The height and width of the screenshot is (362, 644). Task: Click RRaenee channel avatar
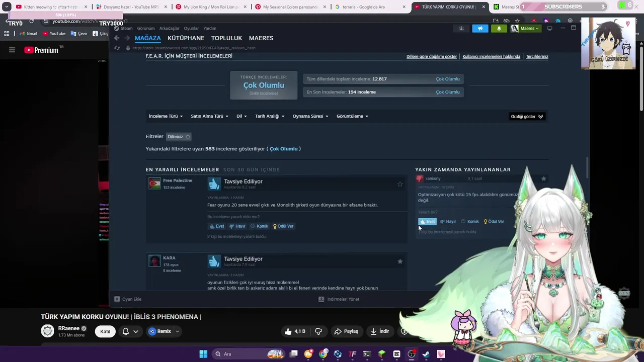click(48, 331)
